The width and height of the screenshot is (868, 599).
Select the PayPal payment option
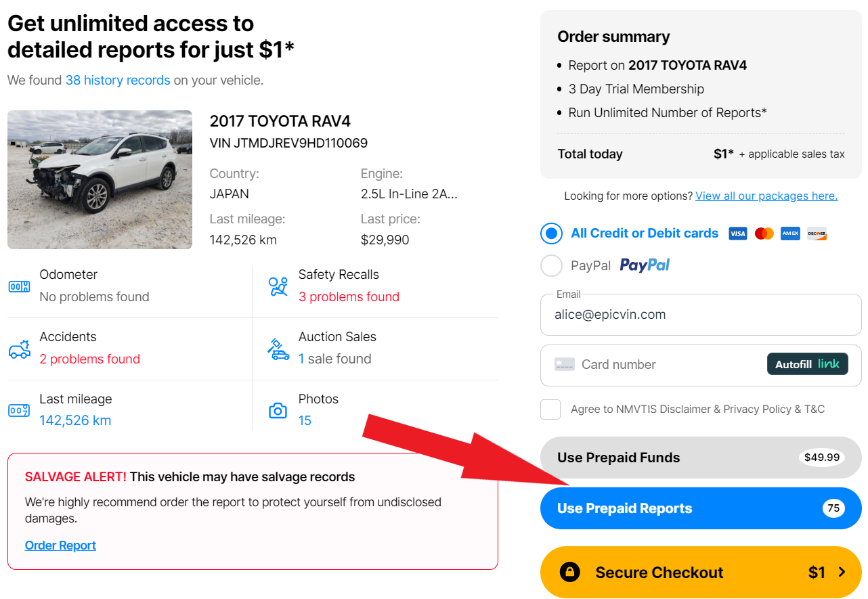point(552,265)
